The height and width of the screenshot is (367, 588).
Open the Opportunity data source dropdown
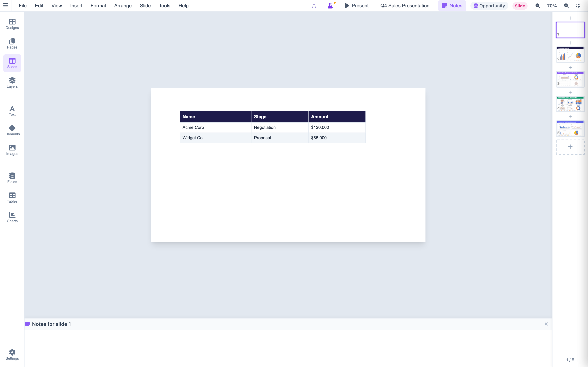click(x=489, y=6)
